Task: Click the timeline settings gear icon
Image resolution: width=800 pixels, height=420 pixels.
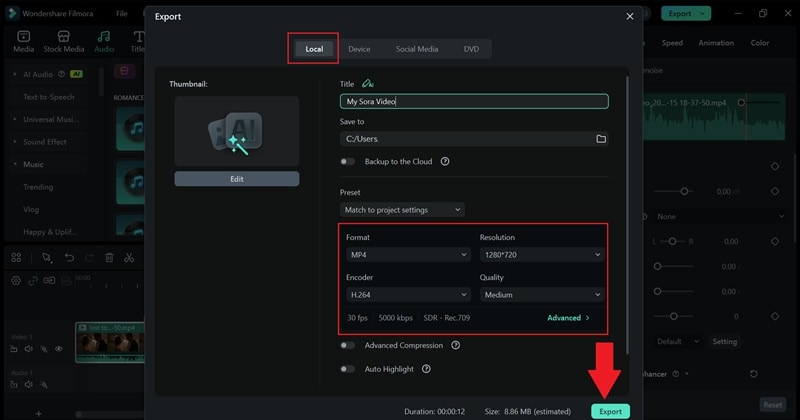Action: point(16,281)
